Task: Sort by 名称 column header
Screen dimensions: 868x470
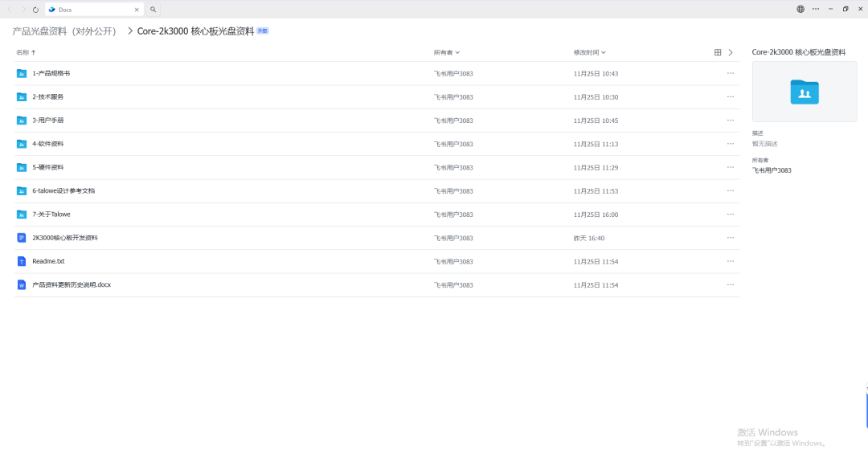Action: pos(26,52)
